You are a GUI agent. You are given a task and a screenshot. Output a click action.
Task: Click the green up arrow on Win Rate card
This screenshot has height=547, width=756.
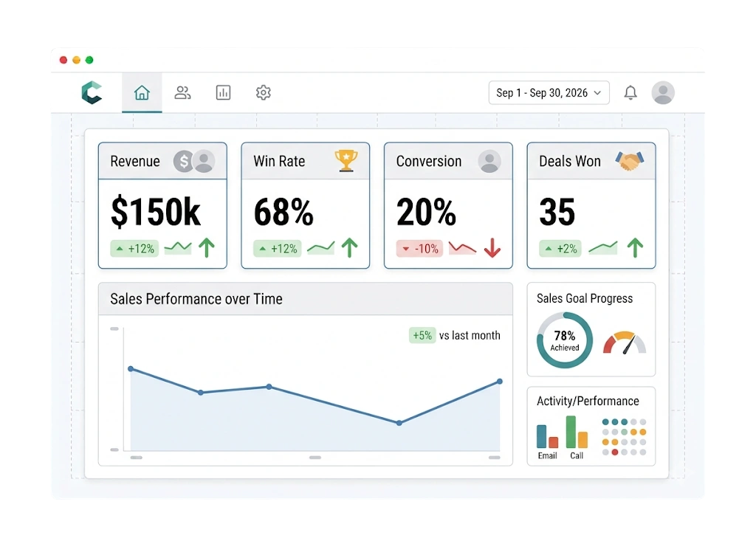click(349, 248)
